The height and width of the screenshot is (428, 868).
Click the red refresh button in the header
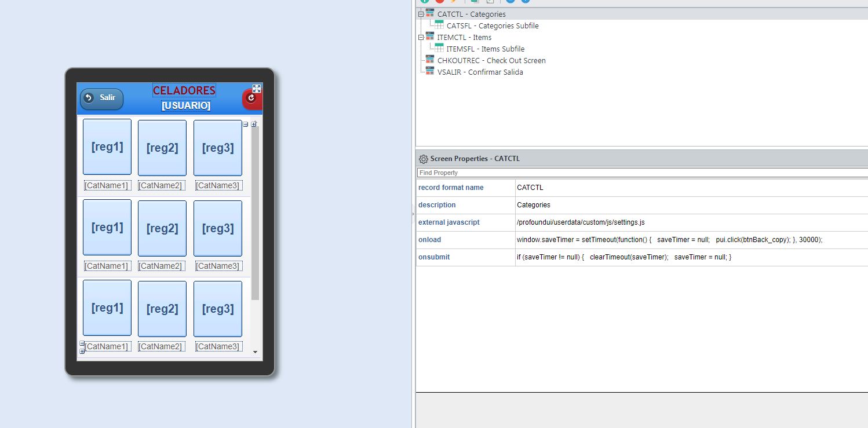(251, 98)
